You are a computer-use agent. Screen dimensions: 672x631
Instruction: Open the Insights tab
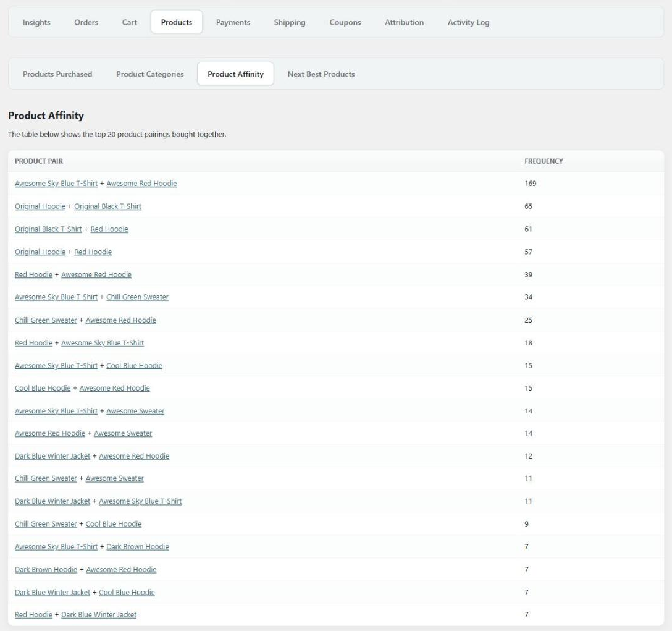(36, 22)
